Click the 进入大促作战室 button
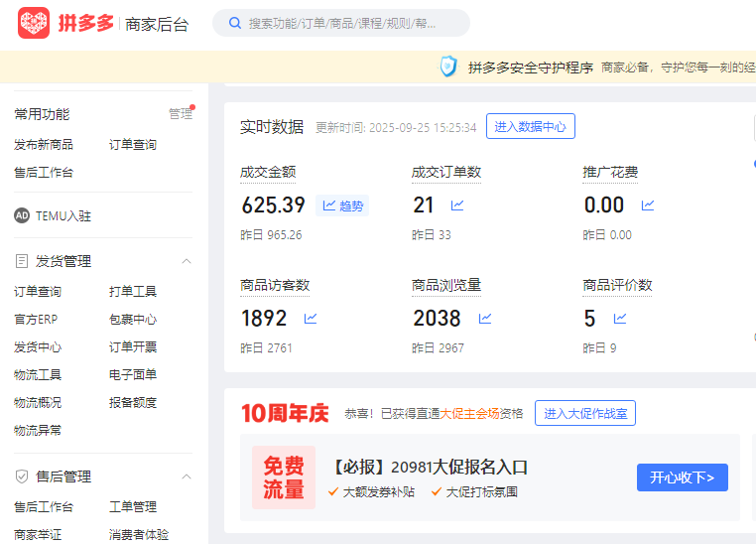Image resolution: width=756 pixels, height=544 pixels. point(584,414)
